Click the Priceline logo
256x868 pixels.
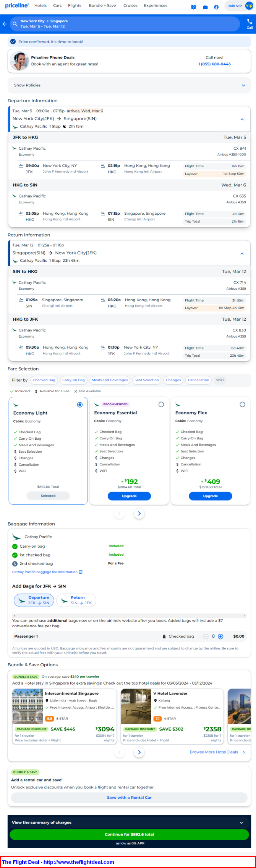17,5
